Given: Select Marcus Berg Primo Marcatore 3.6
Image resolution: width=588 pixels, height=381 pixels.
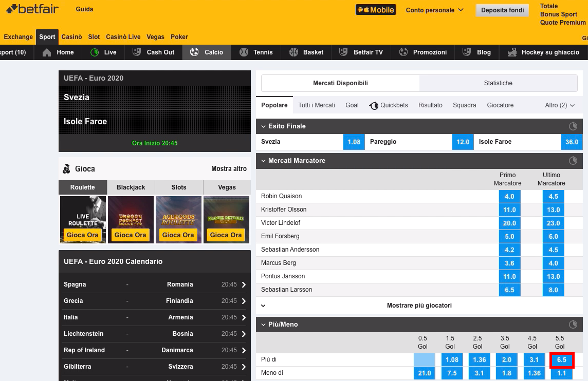Looking at the screenshot, I should pos(510,263).
